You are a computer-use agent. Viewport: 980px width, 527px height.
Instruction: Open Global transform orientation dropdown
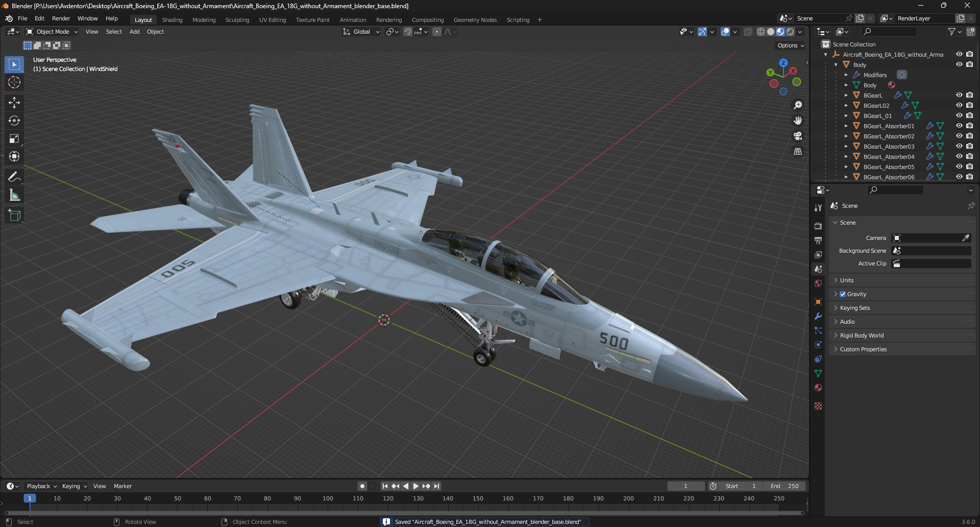[361, 32]
